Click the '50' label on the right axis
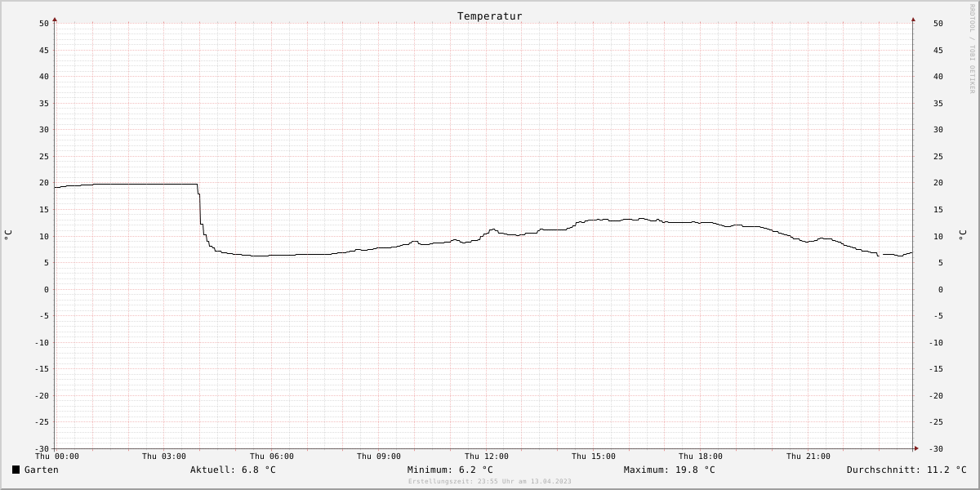This screenshot has width=980, height=490. pos(938,24)
